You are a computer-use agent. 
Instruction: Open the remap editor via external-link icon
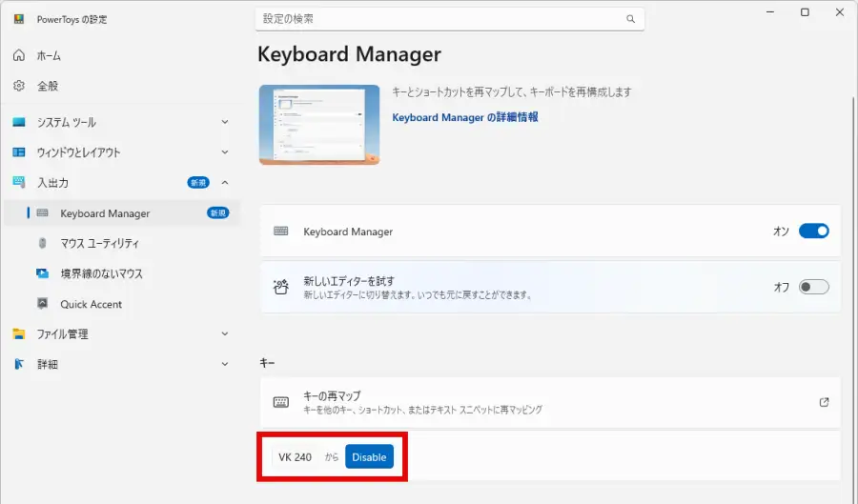(x=824, y=402)
